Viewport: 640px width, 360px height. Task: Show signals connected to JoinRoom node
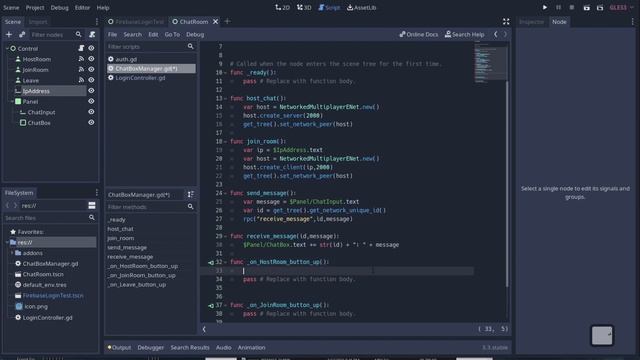(81, 69)
